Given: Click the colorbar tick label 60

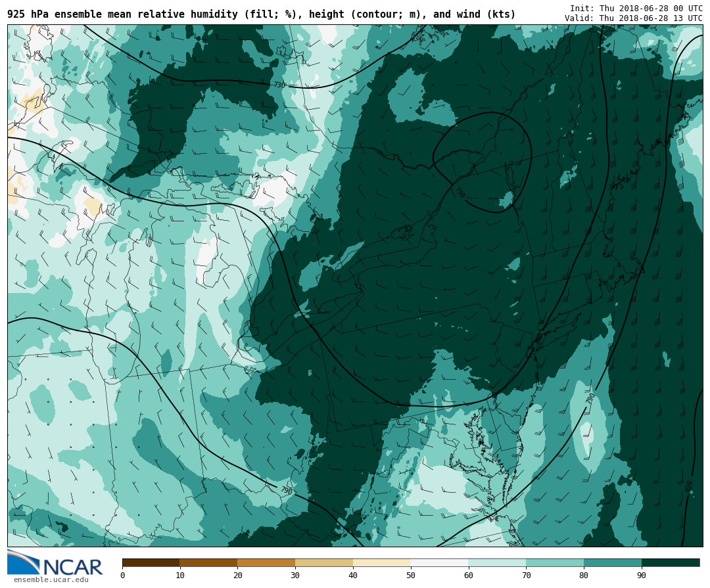Looking at the screenshot, I should tap(469, 576).
